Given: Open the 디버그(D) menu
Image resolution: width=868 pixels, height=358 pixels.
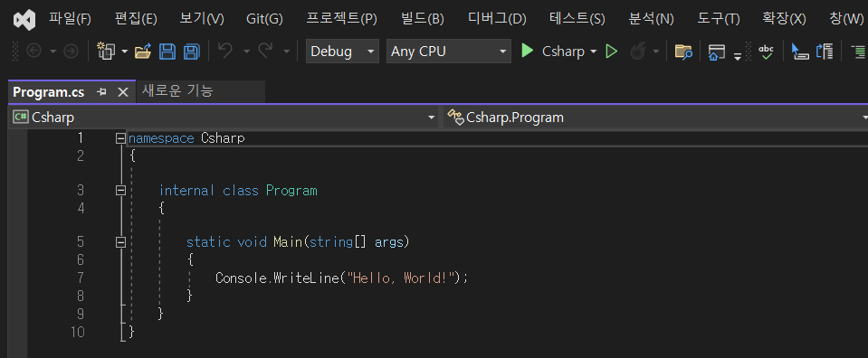Looking at the screenshot, I should [497, 19].
